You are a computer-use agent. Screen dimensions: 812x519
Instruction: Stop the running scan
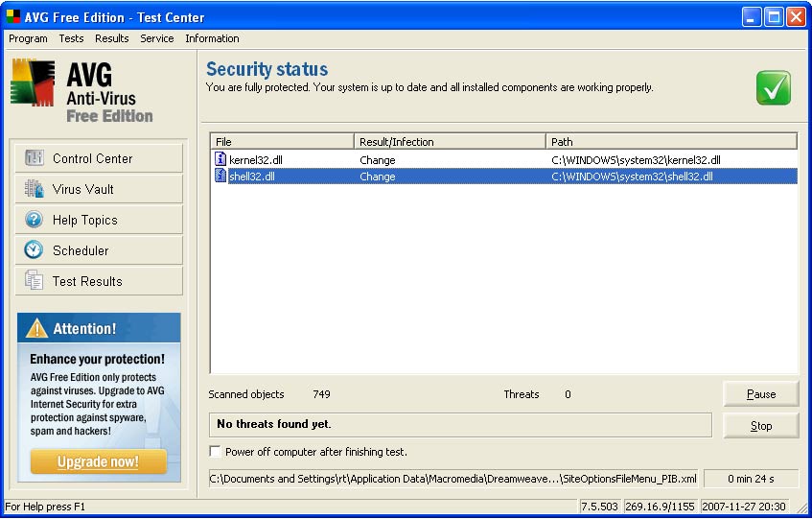click(x=761, y=426)
